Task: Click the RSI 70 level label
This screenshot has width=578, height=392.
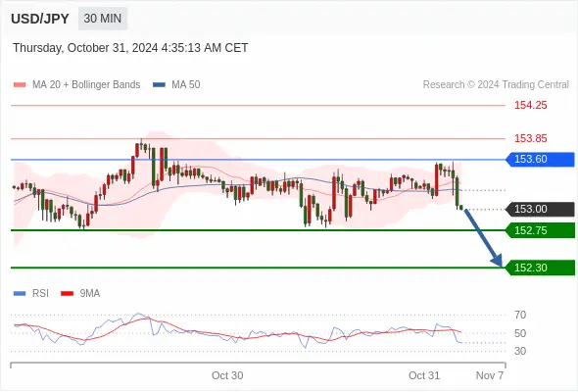Action: pyautogui.click(x=520, y=315)
